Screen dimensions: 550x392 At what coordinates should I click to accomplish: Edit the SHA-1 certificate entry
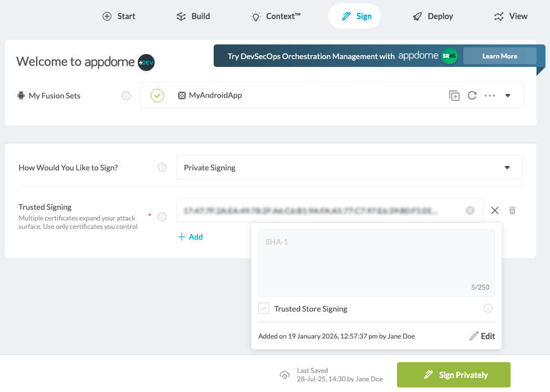click(482, 336)
